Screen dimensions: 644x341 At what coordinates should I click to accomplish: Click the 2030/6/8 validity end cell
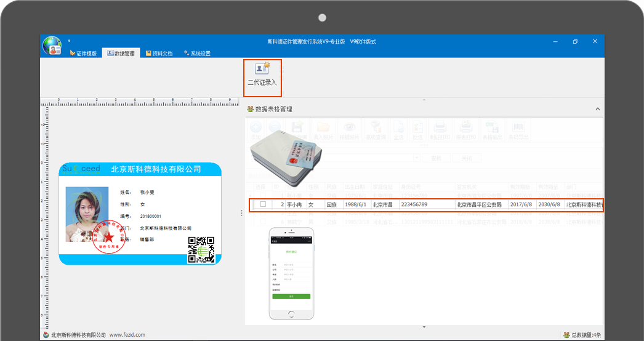(x=549, y=204)
